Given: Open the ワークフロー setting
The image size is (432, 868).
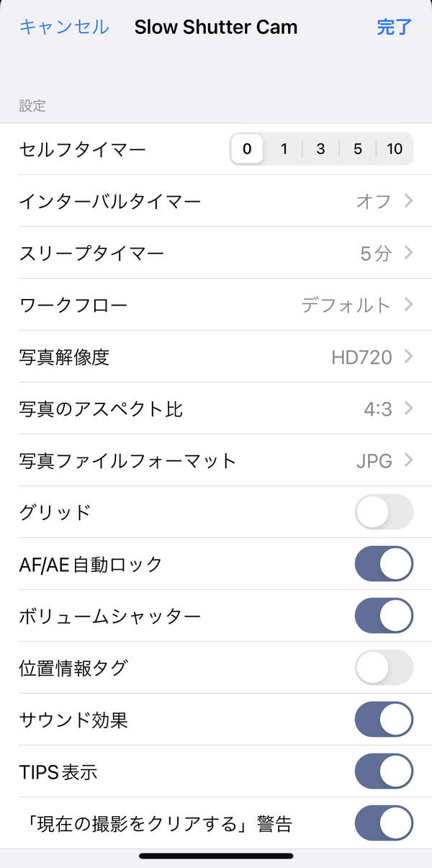Looking at the screenshot, I should [x=216, y=305].
